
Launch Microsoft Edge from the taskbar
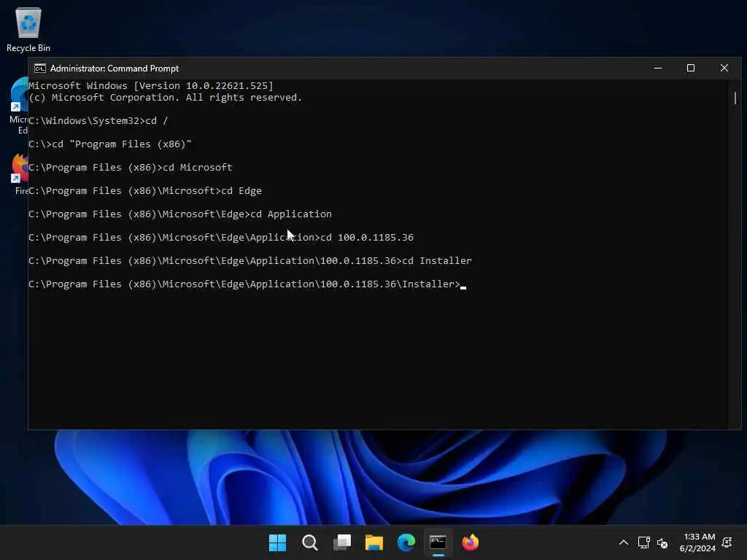(406, 542)
